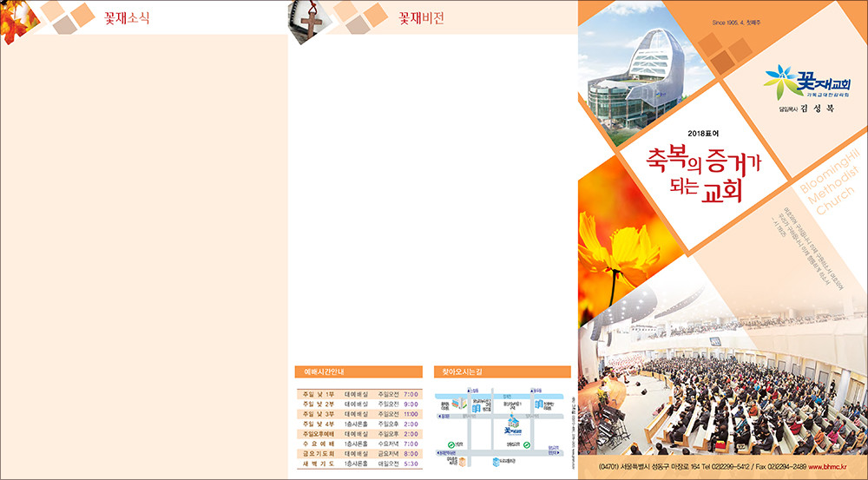Click the right green circle marker on the map

pyautogui.click(x=527, y=444)
